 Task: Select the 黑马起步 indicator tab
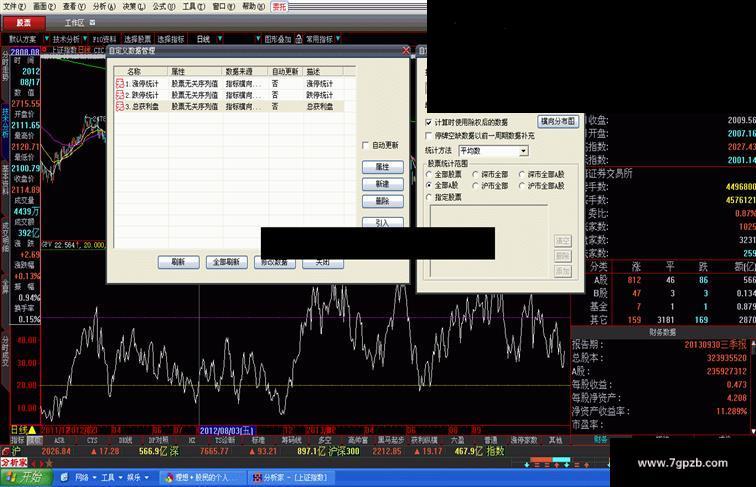[x=391, y=440]
